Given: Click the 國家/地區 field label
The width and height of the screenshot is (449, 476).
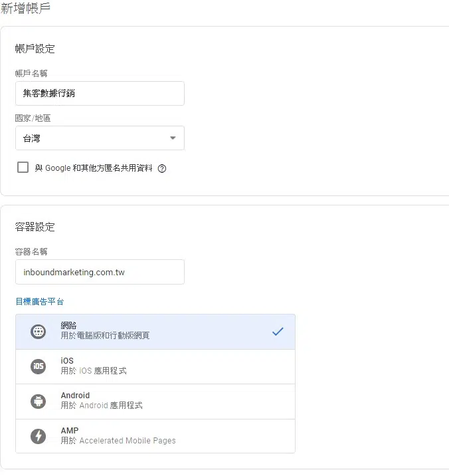Looking at the screenshot, I should [x=33, y=118].
